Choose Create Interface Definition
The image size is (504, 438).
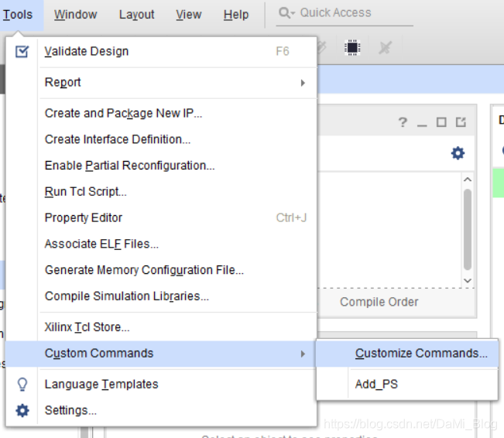pos(177,139)
